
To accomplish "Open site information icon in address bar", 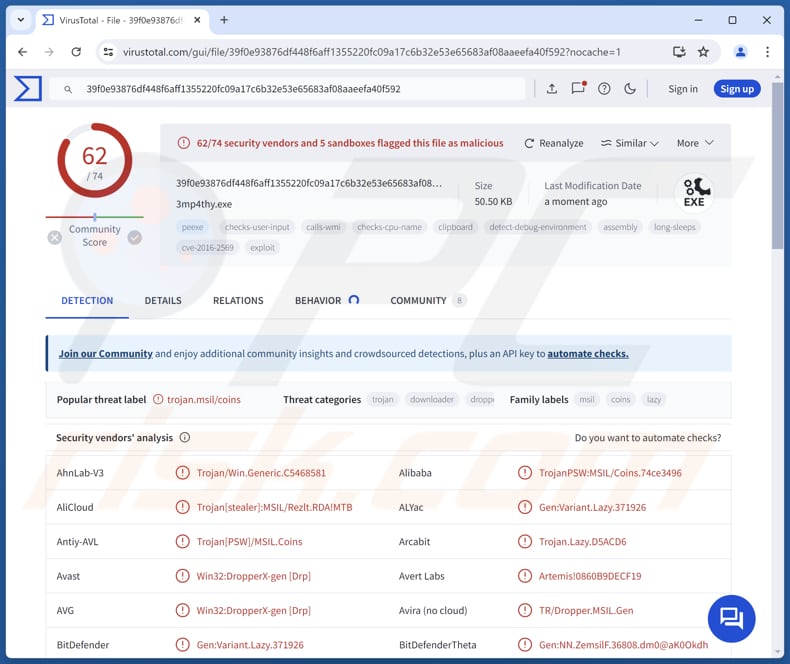I will tap(108, 52).
